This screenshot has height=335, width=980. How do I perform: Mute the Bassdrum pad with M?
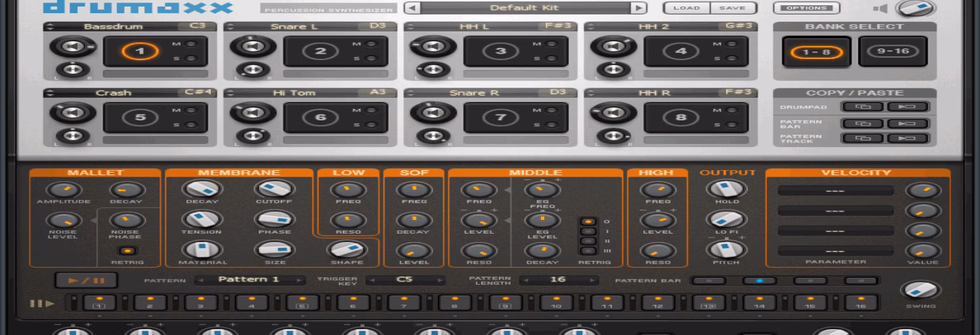[190, 44]
